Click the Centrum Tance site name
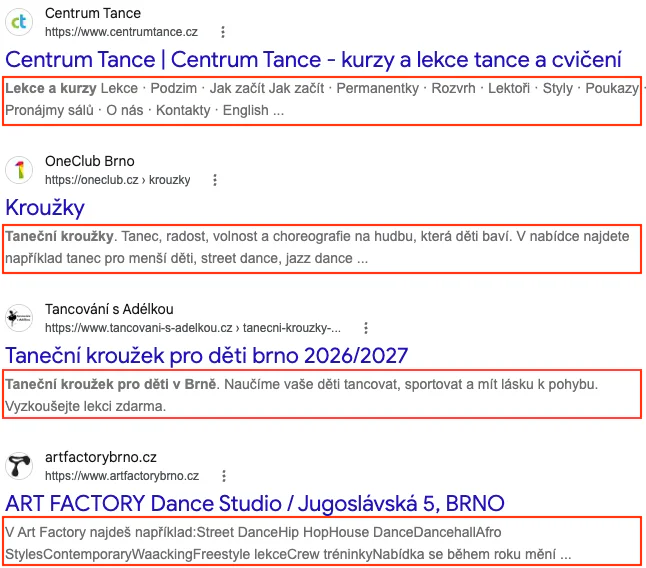 pos(93,13)
